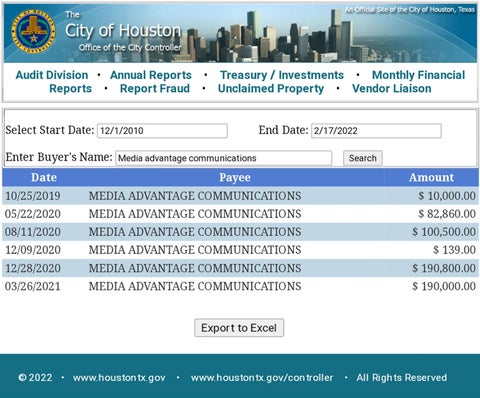The width and height of the screenshot is (480, 398).
Task: Click the Date column header
Action: (44, 177)
